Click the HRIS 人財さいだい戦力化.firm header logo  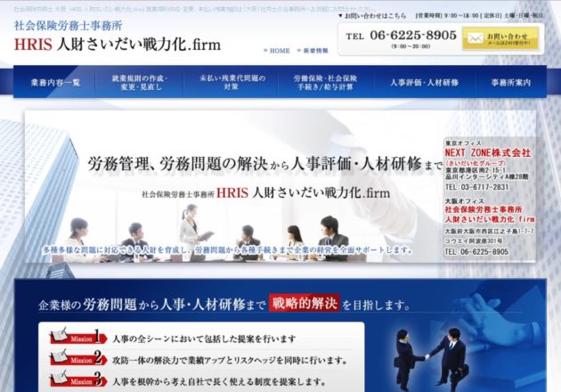[118, 45]
